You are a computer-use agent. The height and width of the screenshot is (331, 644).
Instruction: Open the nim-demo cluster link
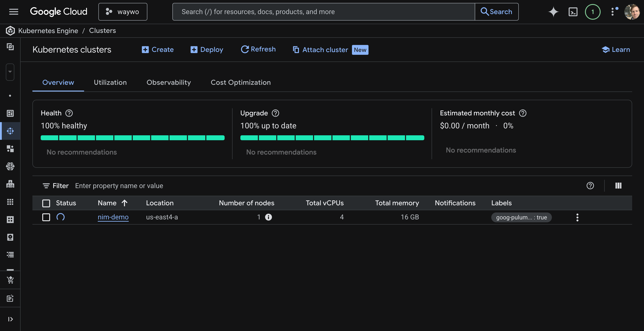(113, 217)
